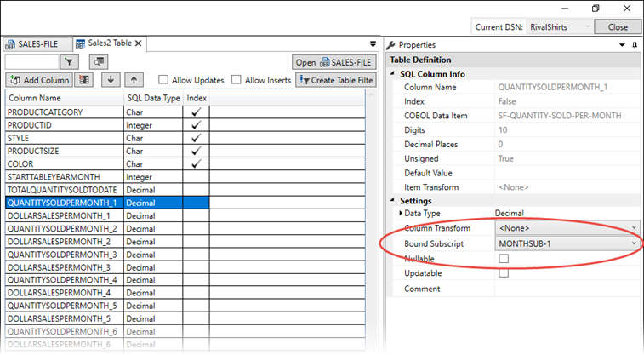This screenshot has width=644, height=355.
Task: Close the Sales2 Table tab
Action: pos(139,43)
